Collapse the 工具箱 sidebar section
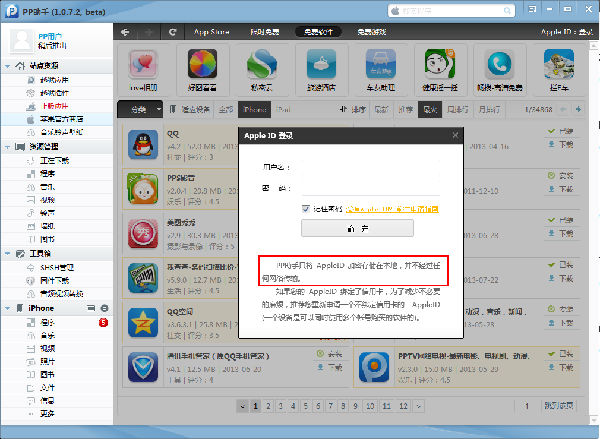600x439 pixels. (7, 254)
